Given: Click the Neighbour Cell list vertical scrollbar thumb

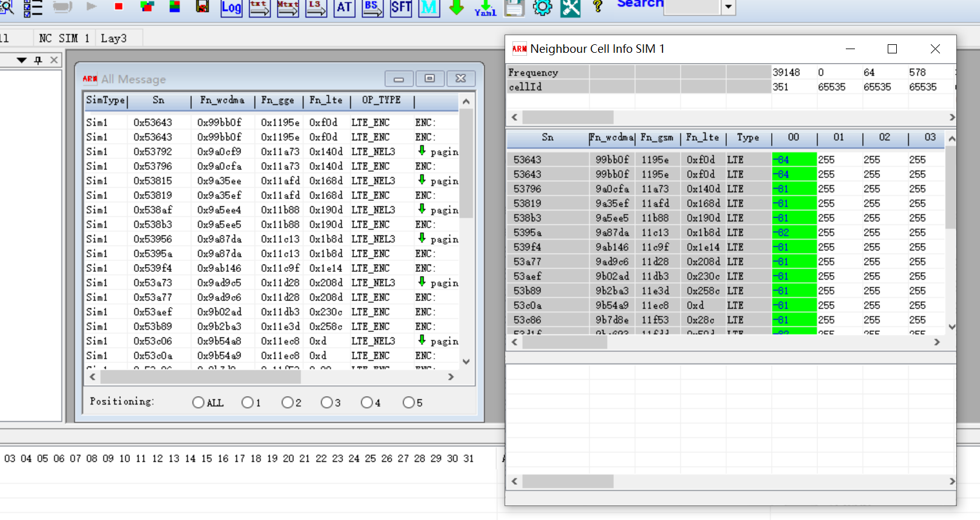Looking at the screenshot, I should [951, 187].
